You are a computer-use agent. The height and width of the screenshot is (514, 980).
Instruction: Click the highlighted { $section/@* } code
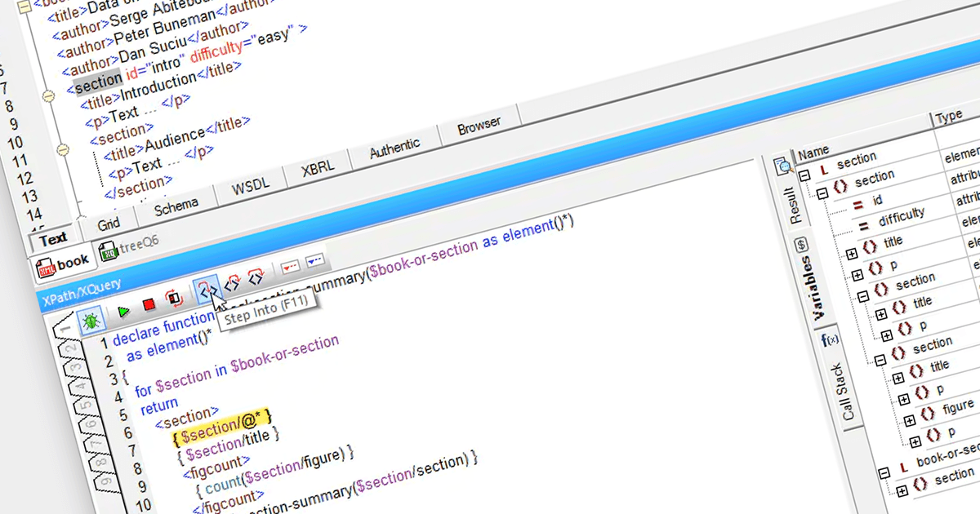pyautogui.click(x=221, y=427)
